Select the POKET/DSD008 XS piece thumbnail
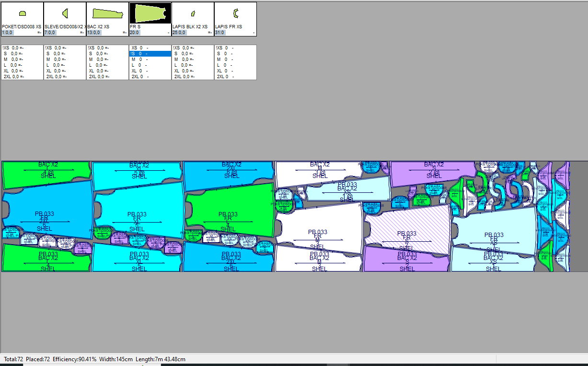 pos(22,13)
